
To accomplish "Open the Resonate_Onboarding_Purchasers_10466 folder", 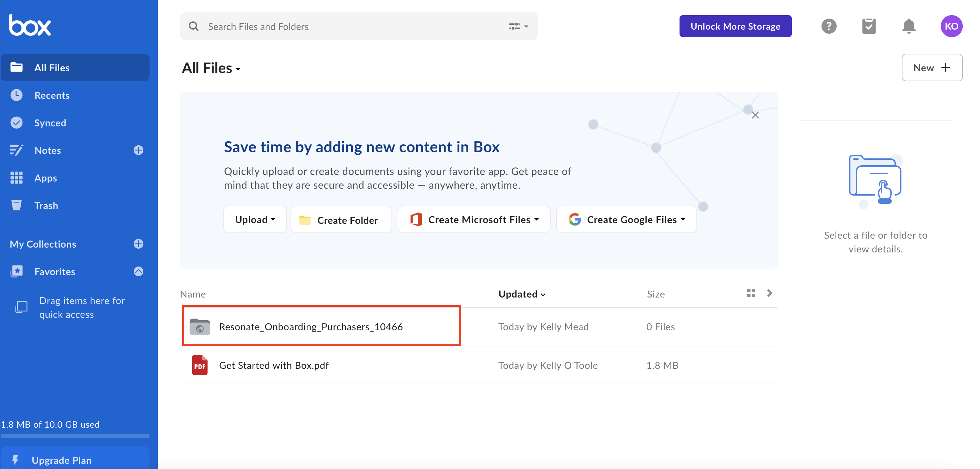I will (x=311, y=326).
